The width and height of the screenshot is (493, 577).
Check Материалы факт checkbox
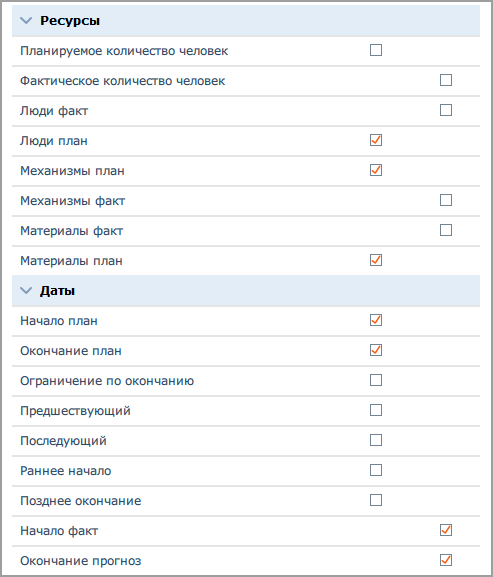tap(446, 230)
